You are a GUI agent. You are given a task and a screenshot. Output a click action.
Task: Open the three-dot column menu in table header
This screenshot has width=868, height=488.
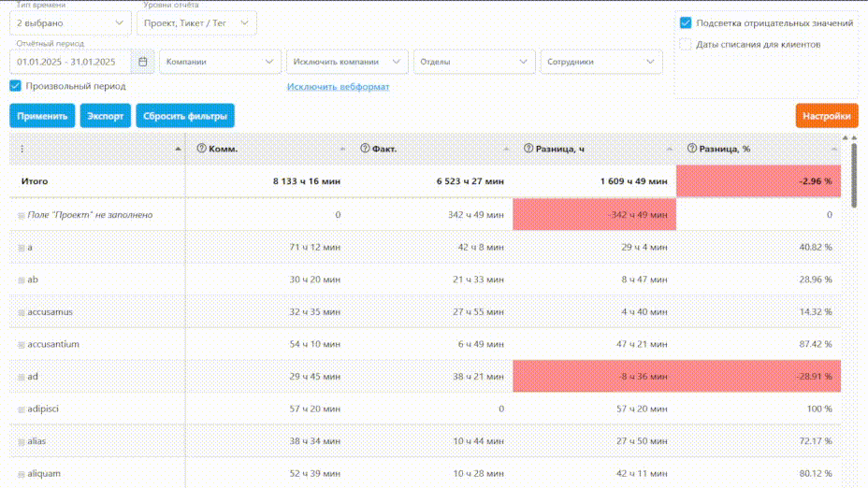[x=22, y=149]
